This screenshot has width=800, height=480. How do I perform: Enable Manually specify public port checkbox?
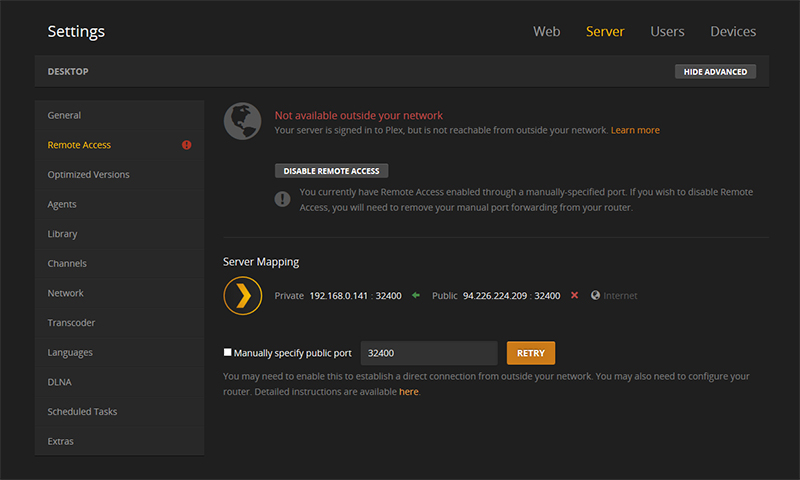(228, 352)
